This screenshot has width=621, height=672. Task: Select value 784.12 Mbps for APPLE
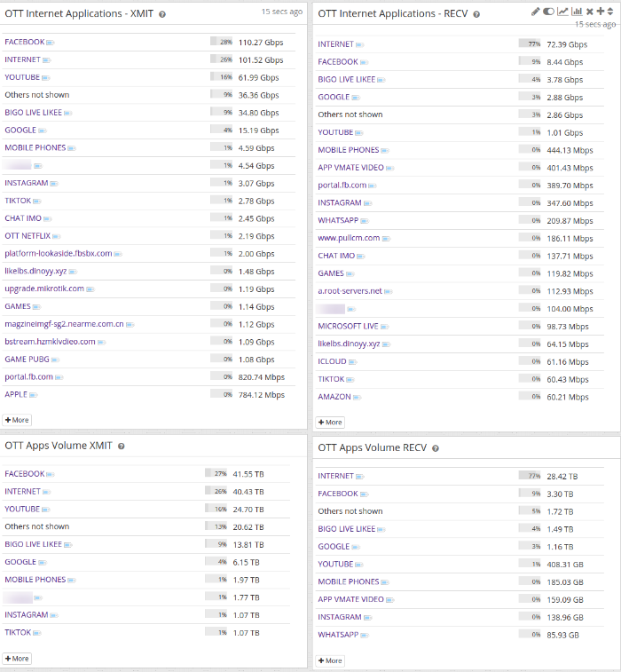(x=261, y=395)
